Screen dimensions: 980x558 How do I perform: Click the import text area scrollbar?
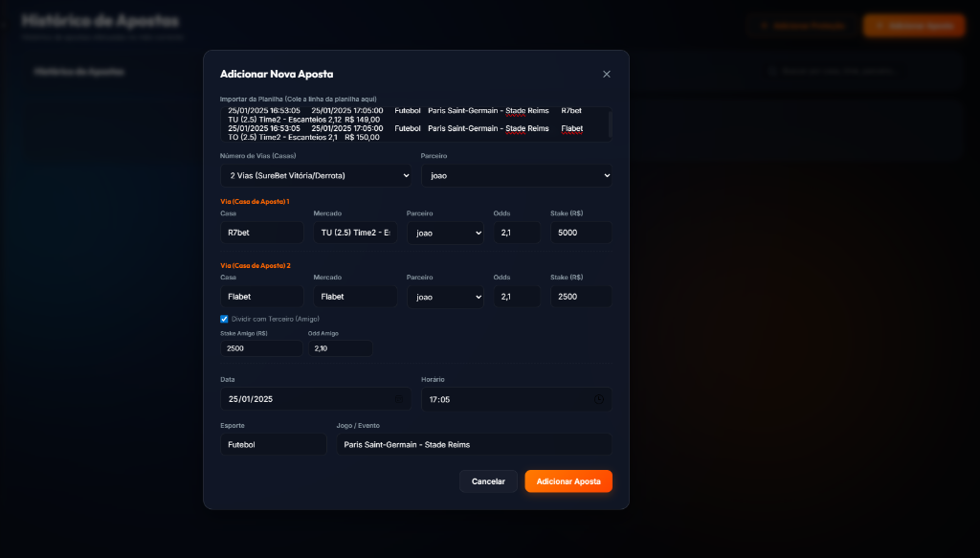pos(610,123)
